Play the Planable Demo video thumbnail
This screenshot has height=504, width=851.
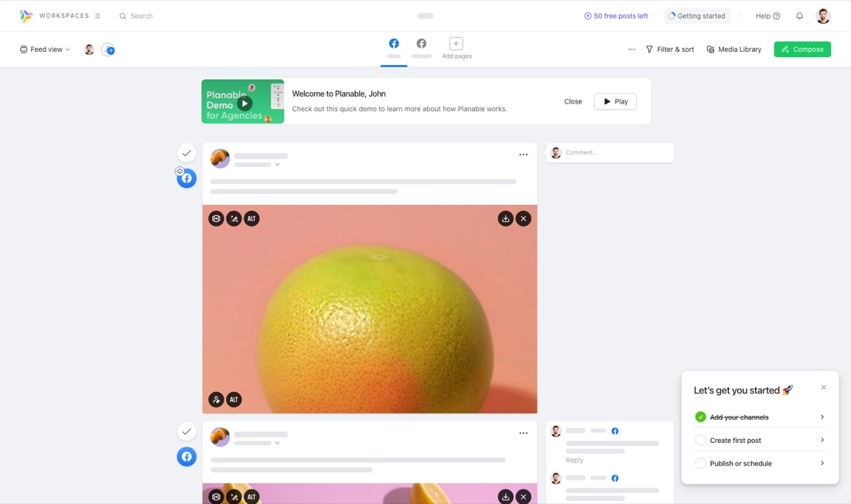(x=243, y=101)
